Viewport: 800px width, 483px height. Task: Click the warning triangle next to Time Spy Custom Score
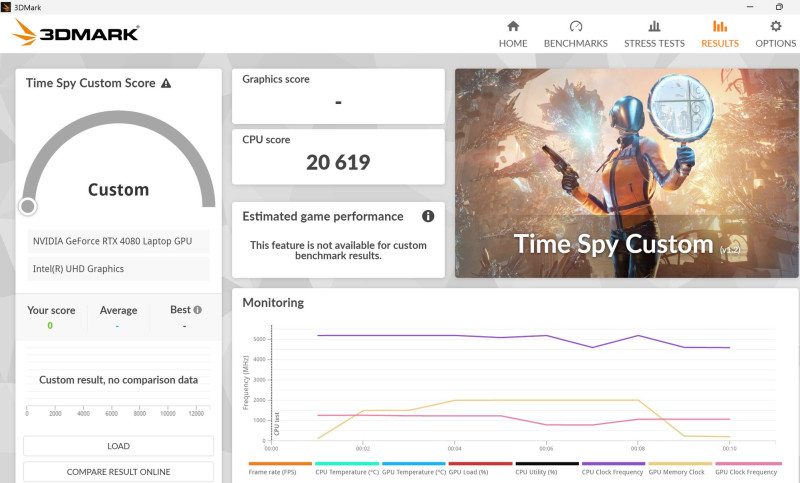click(x=166, y=83)
